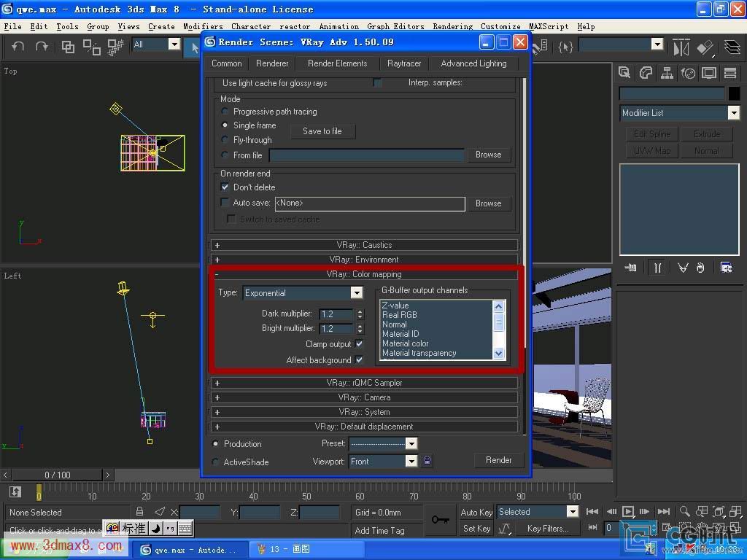Click the Key Filters button
The width and height of the screenshot is (747, 560).
[547, 529]
